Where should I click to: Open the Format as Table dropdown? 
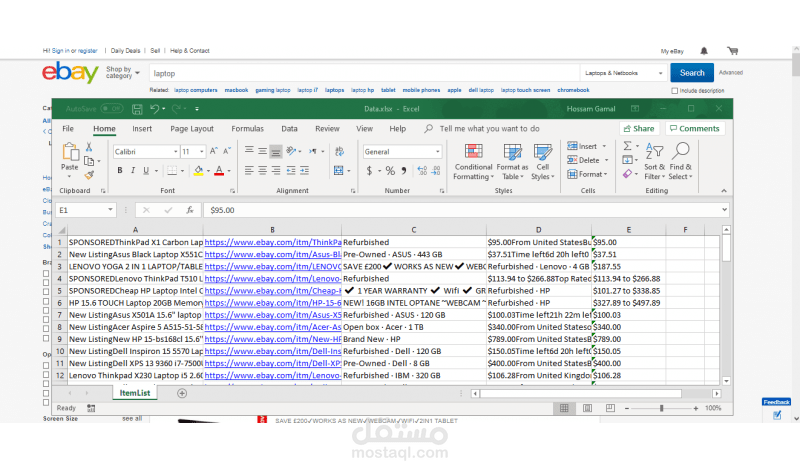[512, 162]
